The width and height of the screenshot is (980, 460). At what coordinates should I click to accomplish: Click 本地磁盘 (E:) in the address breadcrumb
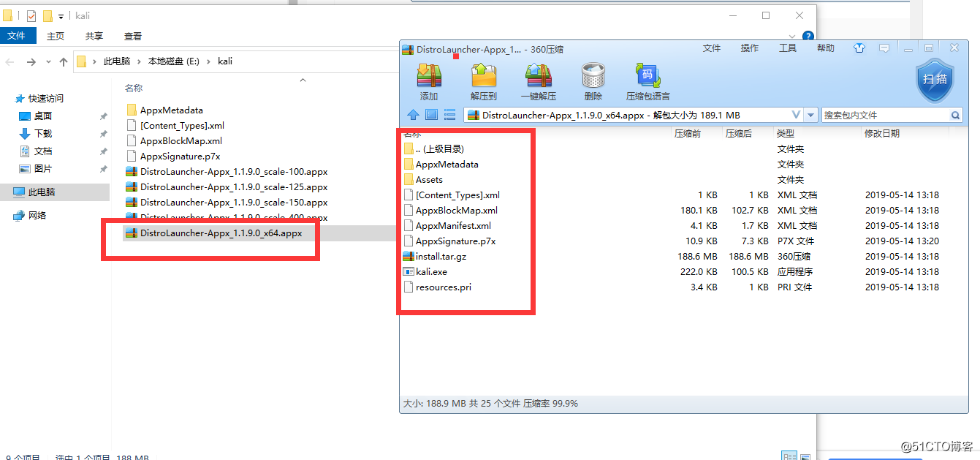pyautogui.click(x=174, y=61)
